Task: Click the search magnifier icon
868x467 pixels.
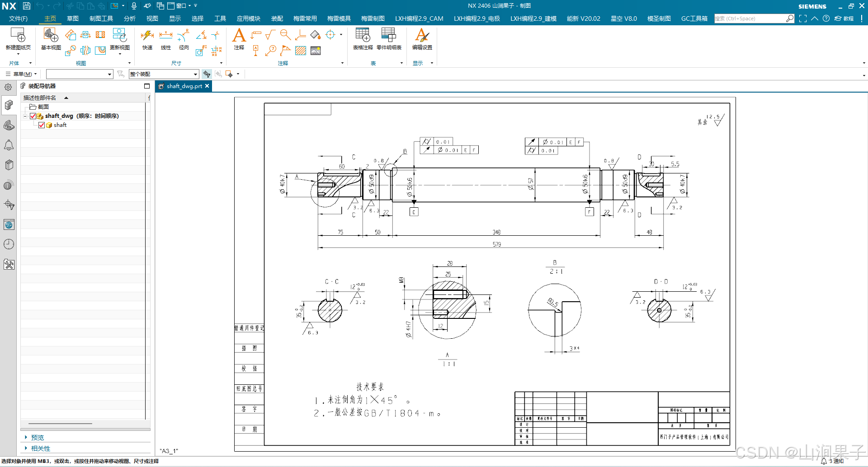Action: 789,19
